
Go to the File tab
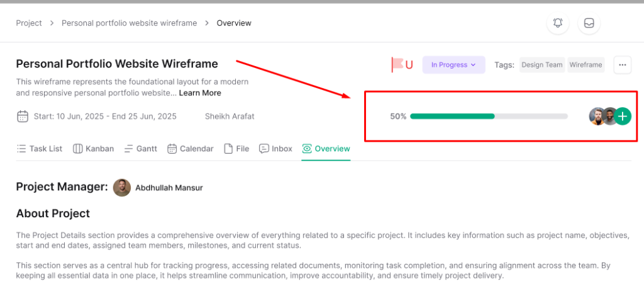236,149
